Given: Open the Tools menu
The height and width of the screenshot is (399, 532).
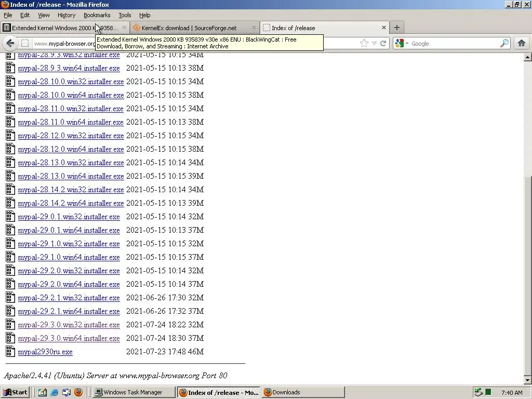Looking at the screenshot, I should 125,15.
